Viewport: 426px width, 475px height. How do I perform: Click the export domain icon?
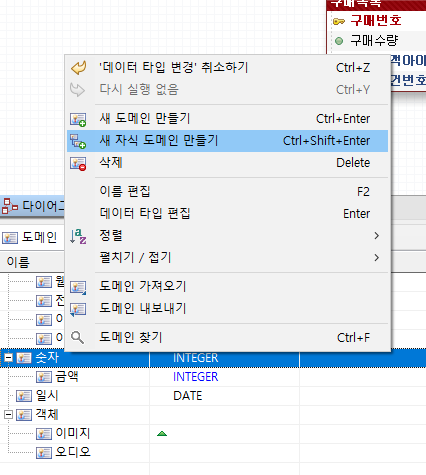[x=78, y=309]
